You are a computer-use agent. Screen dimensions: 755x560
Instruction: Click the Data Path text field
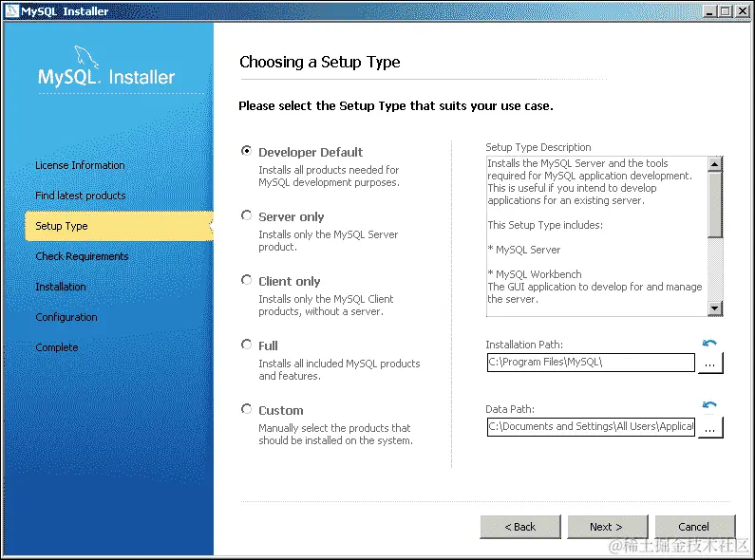(591, 427)
